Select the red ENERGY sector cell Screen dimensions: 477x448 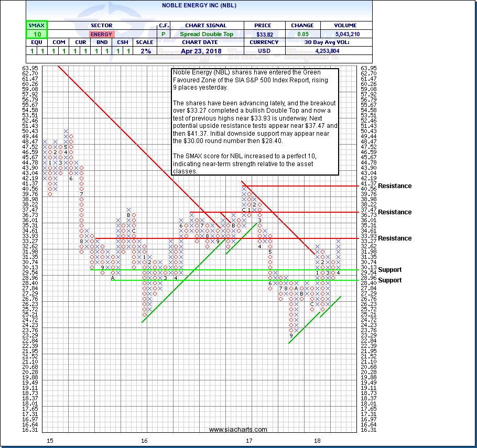[101, 34]
